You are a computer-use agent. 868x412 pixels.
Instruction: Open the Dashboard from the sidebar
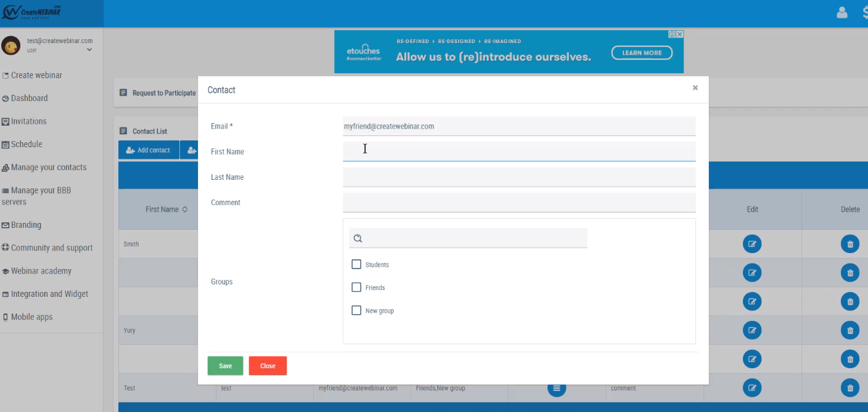29,98
